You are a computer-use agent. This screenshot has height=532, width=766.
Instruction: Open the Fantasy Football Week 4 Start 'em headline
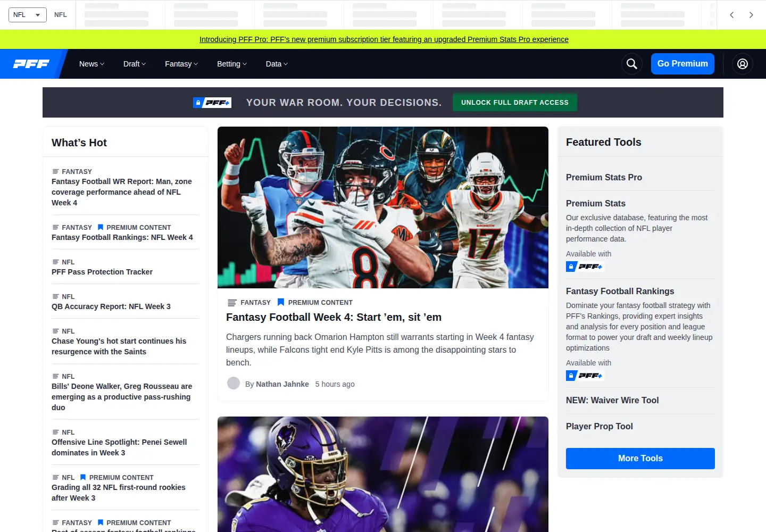(334, 317)
